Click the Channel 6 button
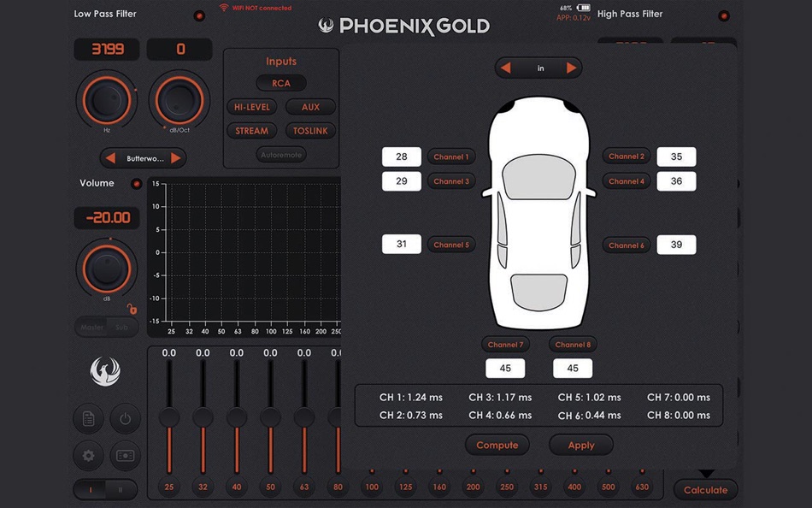812x508 pixels. 626,245
